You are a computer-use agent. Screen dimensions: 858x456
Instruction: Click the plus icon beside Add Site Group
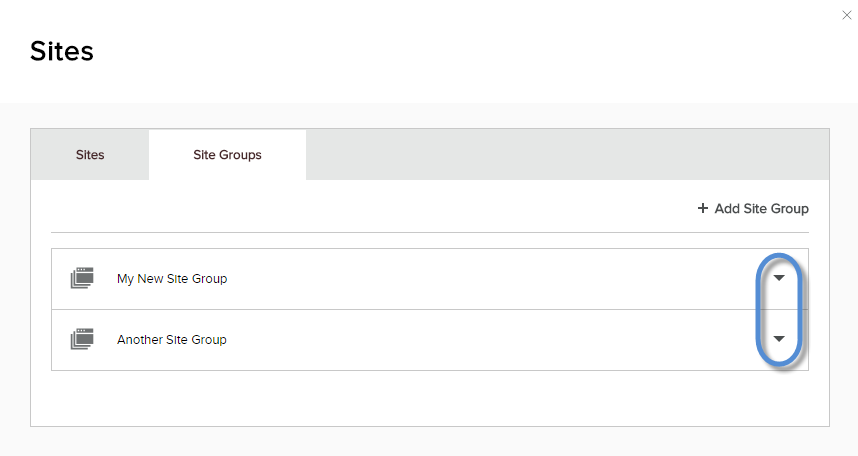(703, 209)
